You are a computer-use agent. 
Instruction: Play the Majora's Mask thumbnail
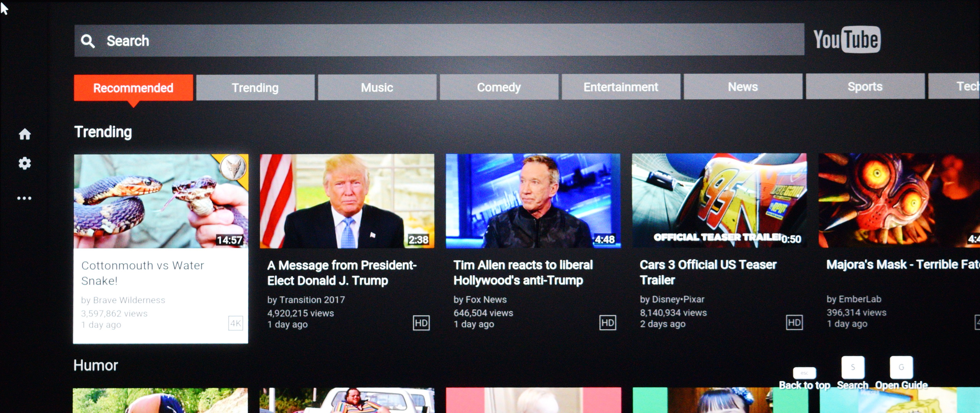pos(899,200)
